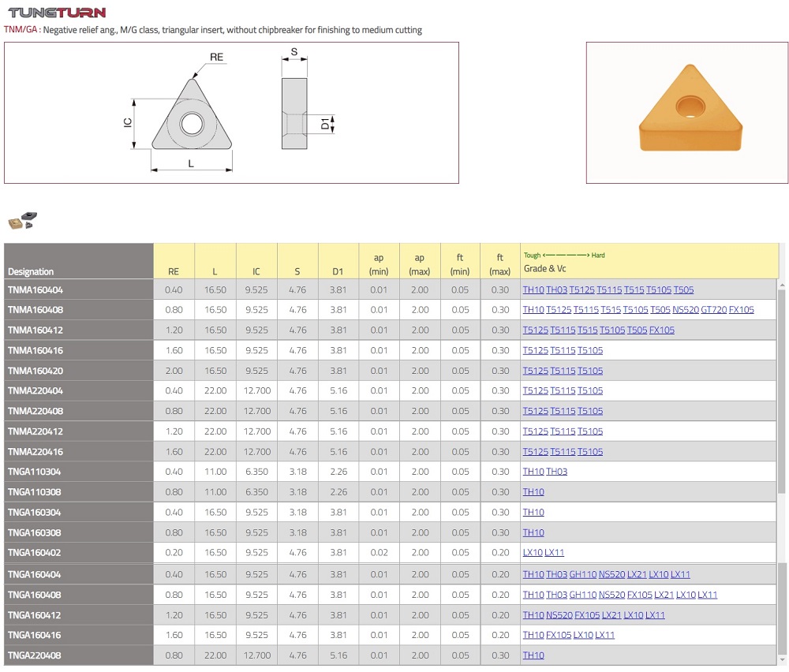Select the TNMA160420 designation cell
Viewport: 789px width, 672px height.
pyautogui.click(x=78, y=371)
